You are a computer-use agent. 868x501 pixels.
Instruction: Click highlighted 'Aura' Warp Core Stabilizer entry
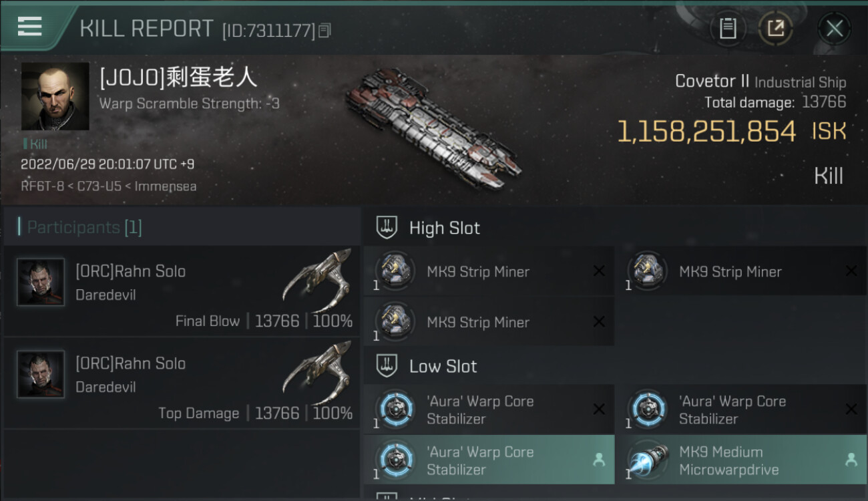pyautogui.click(x=489, y=460)
